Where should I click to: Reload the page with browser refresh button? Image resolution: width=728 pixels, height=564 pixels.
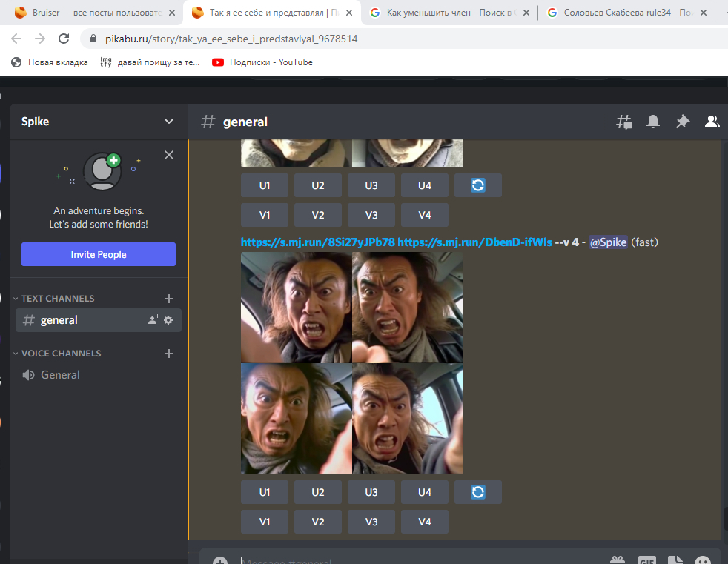point(64,39)
